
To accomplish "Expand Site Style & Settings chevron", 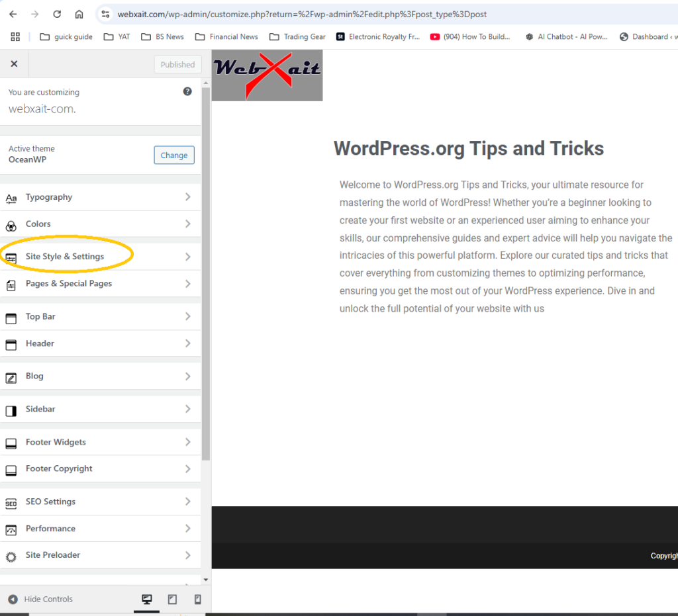I will tap(187, 257).
